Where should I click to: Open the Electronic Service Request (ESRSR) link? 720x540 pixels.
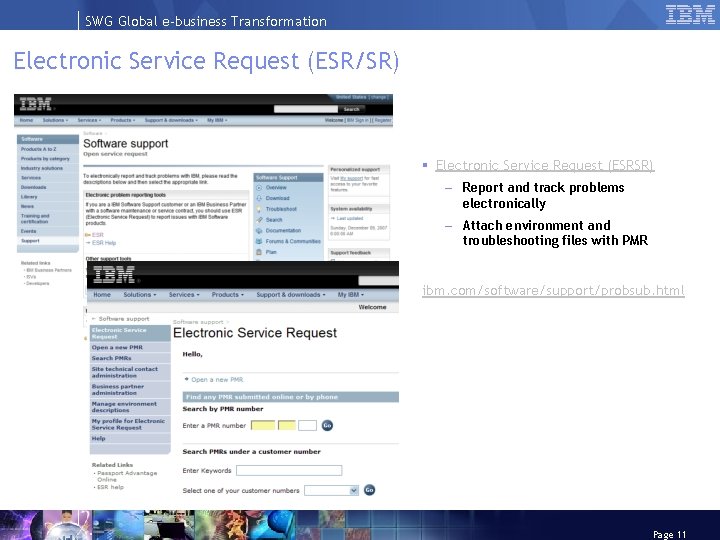[x=545, y=165]
